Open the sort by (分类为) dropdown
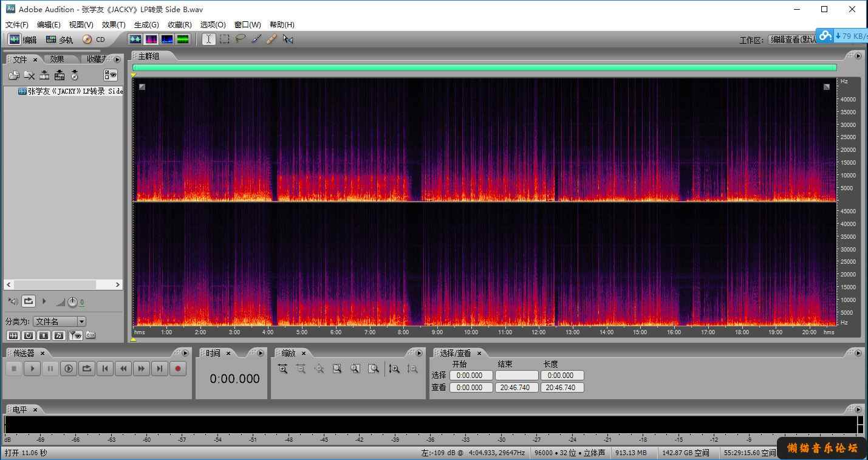 pos(60,321)
